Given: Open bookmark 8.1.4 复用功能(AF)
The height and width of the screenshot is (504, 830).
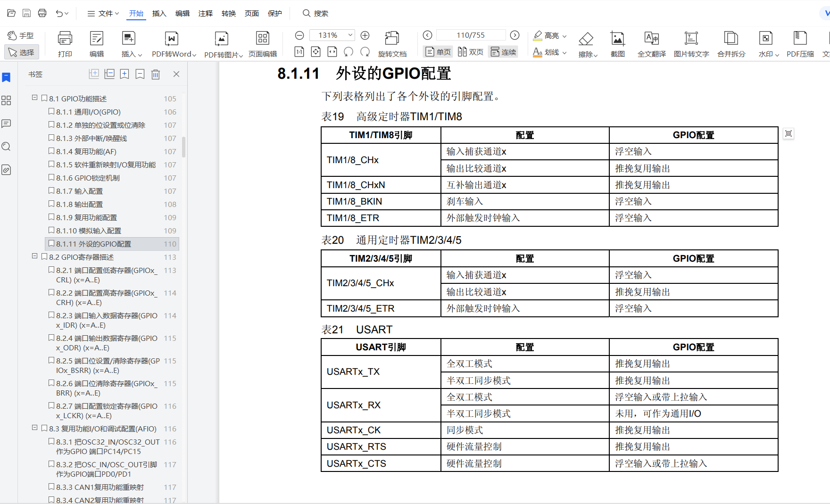Looking at the screenshot, I should point(86,151).
